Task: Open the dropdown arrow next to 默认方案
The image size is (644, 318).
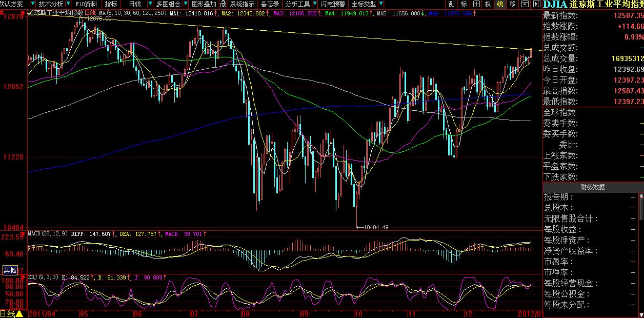Action: pos(33,4)
